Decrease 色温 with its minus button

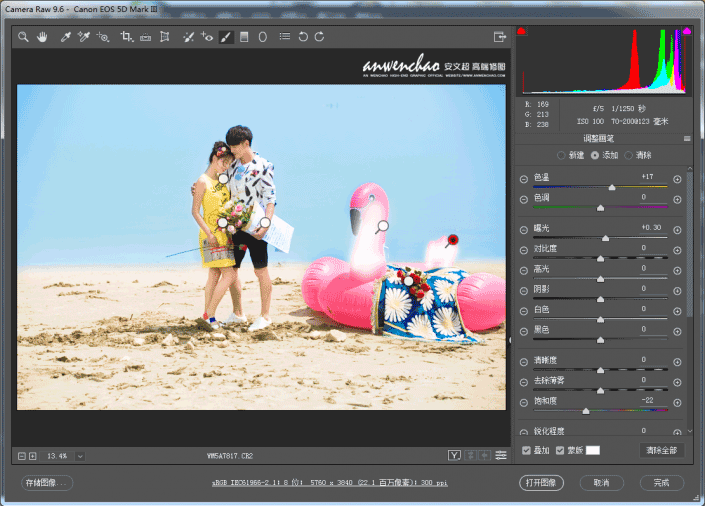(523, 179)
